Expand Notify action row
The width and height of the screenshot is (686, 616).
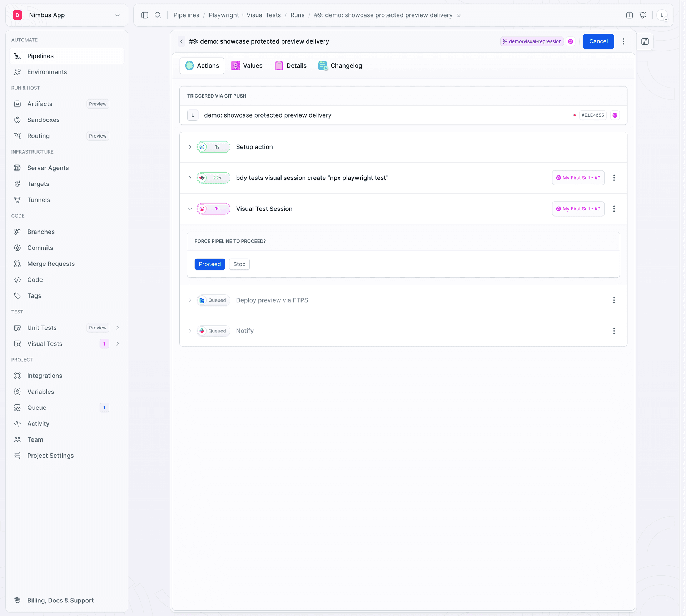[190, 331]
